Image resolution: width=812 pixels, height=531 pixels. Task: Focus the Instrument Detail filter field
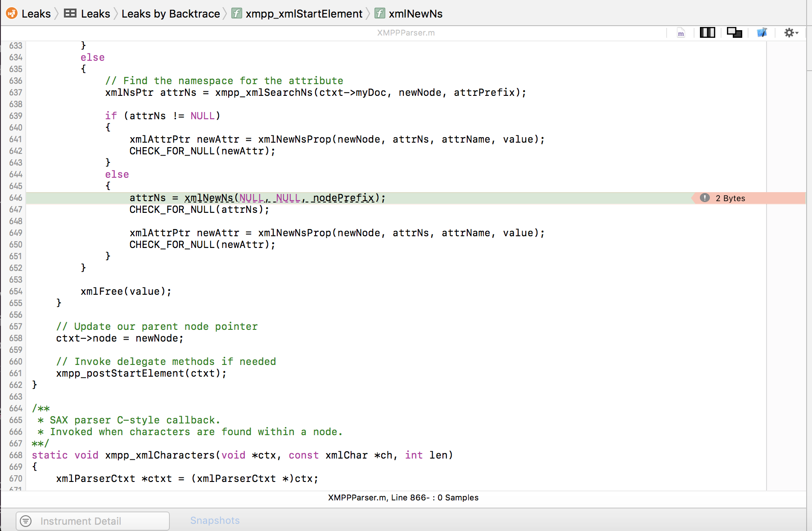pos(93,521)
